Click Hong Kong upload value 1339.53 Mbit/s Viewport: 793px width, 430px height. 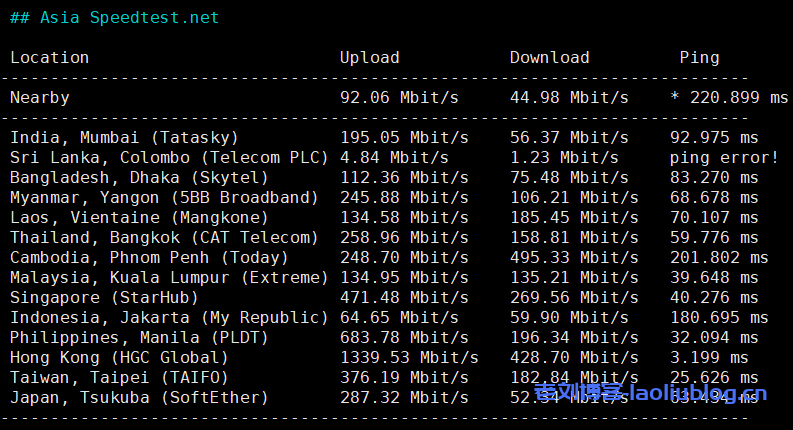click(x=409, y=358)
